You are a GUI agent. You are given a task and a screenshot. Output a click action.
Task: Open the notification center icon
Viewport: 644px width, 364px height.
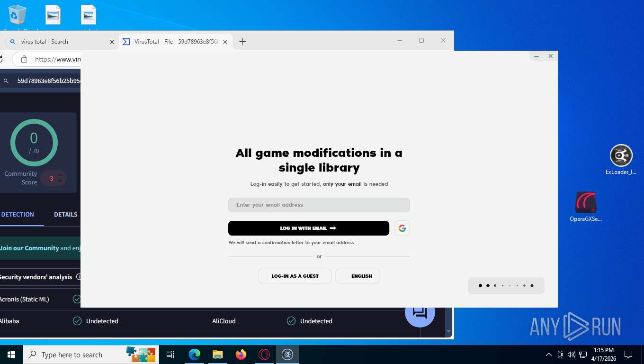click(x=628, y=355)
